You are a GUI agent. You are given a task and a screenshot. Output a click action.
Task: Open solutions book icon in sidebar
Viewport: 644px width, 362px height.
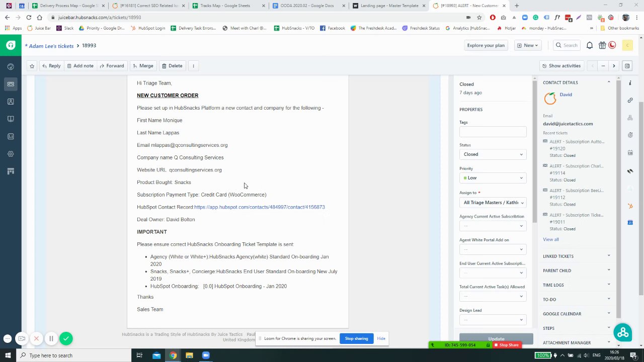coord(11,119)
